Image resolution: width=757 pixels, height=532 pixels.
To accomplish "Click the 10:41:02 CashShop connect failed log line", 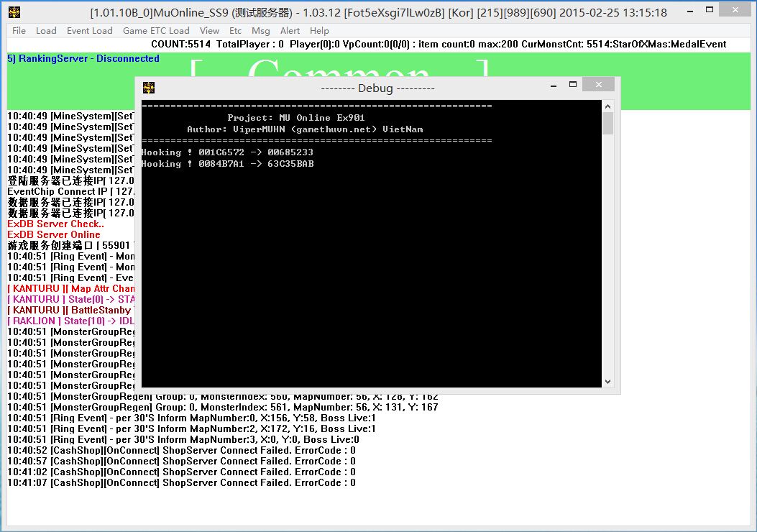I will point(182,472).
